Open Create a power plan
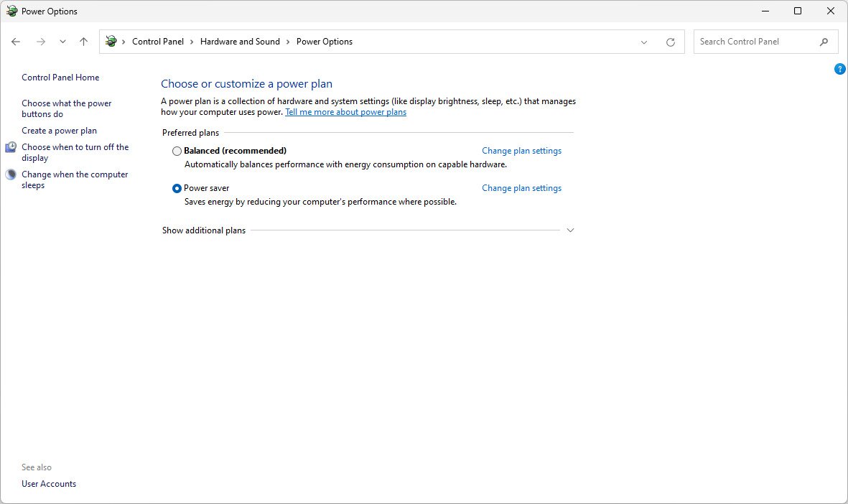Screen dimensions: 848x504 (60, 130)
